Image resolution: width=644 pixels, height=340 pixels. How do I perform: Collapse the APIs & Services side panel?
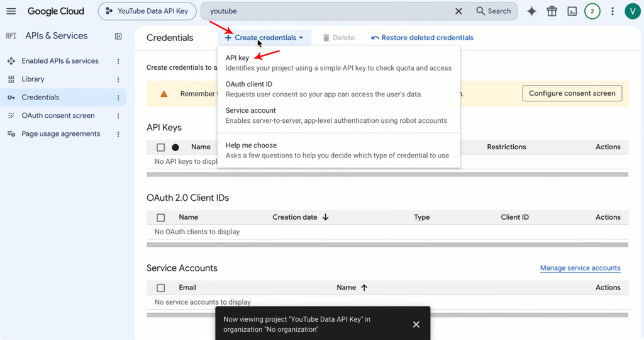pyautogui.click(x=118, y=36)
